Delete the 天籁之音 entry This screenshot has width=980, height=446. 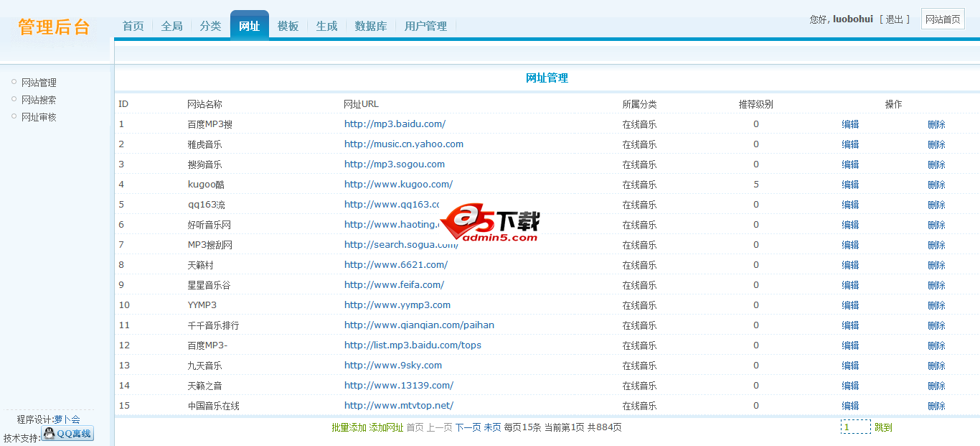click(x=936, y=386)
